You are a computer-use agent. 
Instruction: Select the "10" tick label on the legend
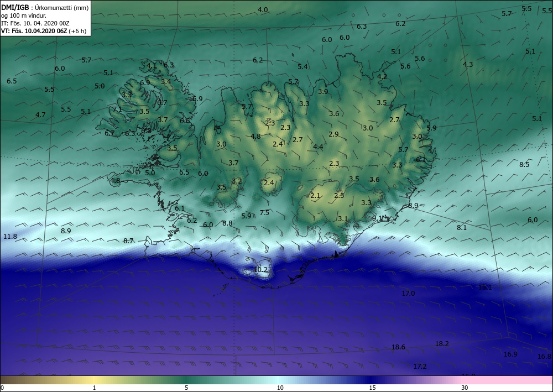[x=280, y=388]
